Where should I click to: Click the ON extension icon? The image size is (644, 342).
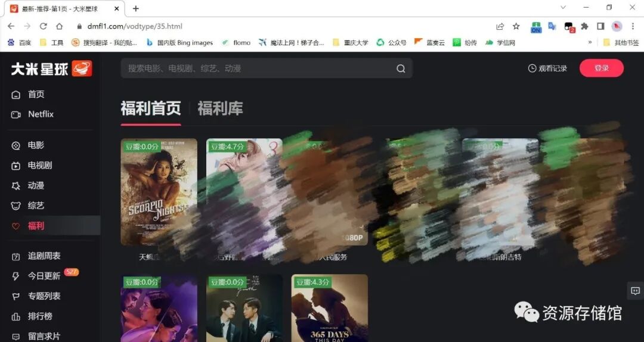pos(536,27)
